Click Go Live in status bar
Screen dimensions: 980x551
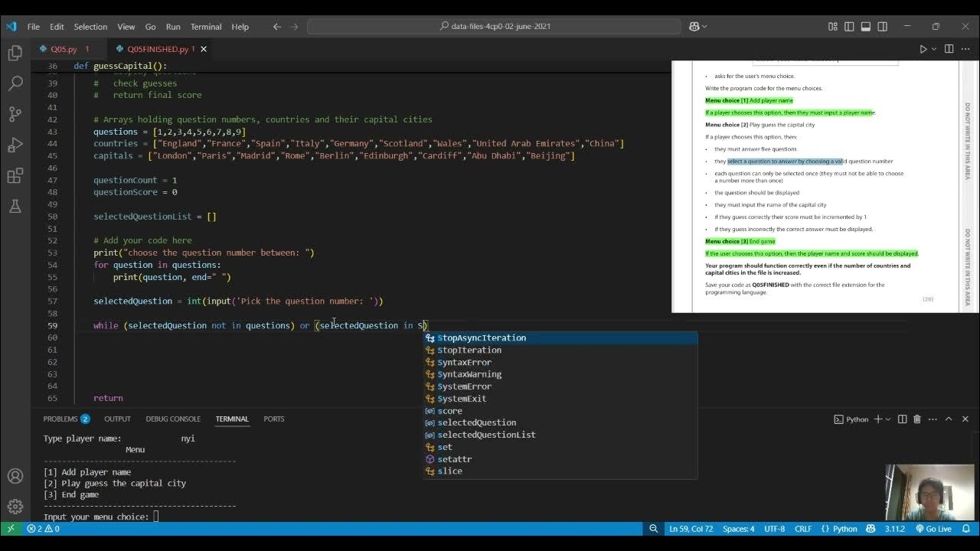(x=933, y=529)
